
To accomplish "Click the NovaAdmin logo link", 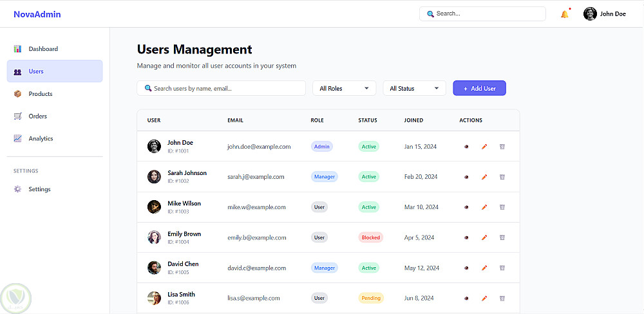I will tap(37, 14).
